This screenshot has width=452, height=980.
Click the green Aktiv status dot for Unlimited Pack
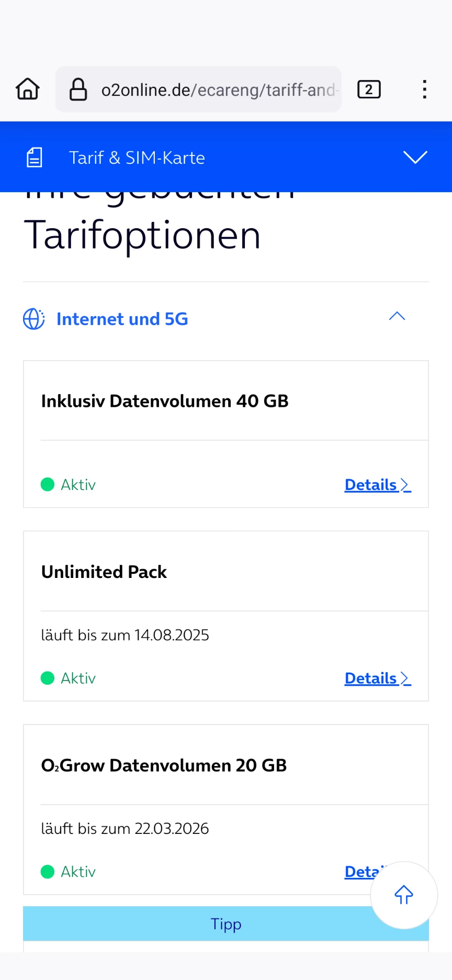click(x=48, y=678)
